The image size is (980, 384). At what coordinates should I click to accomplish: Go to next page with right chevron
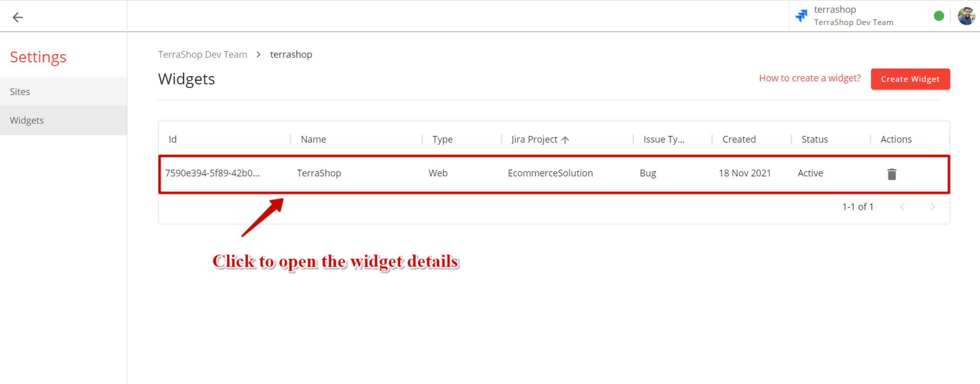(x=933, y=207)
